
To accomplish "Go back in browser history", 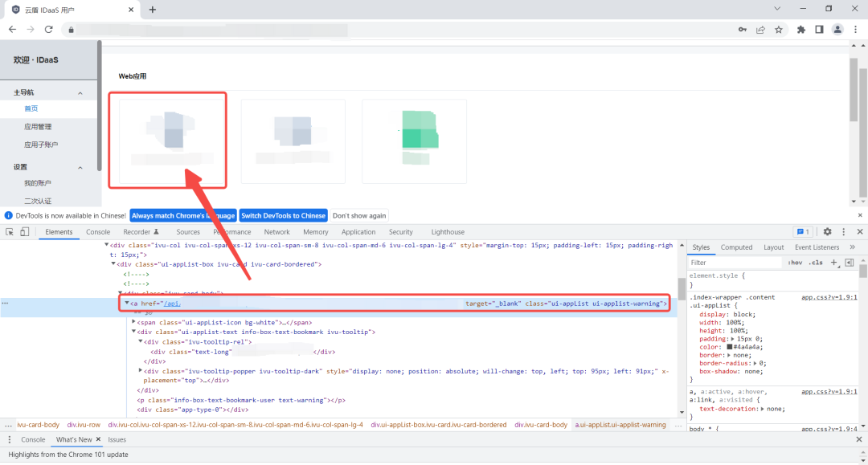I will (12, 29).
